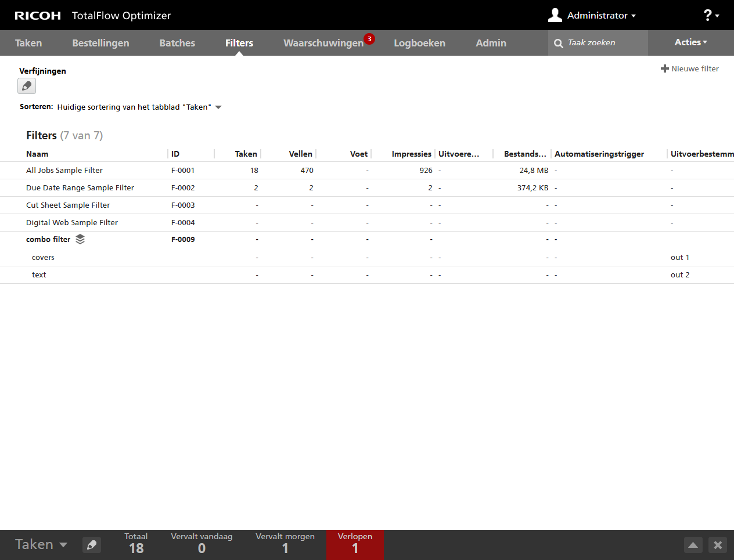Open the Acties dropdown menu

click(x=690, y=42)
